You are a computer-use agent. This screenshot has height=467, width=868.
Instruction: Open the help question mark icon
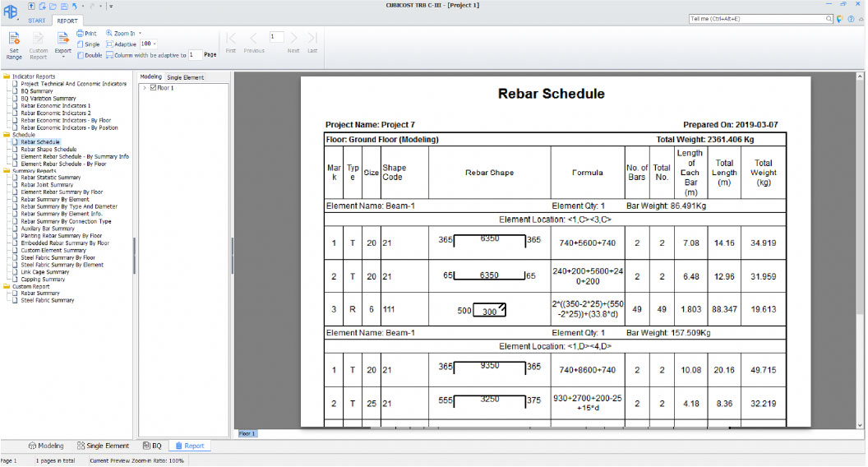pos(849,19)
